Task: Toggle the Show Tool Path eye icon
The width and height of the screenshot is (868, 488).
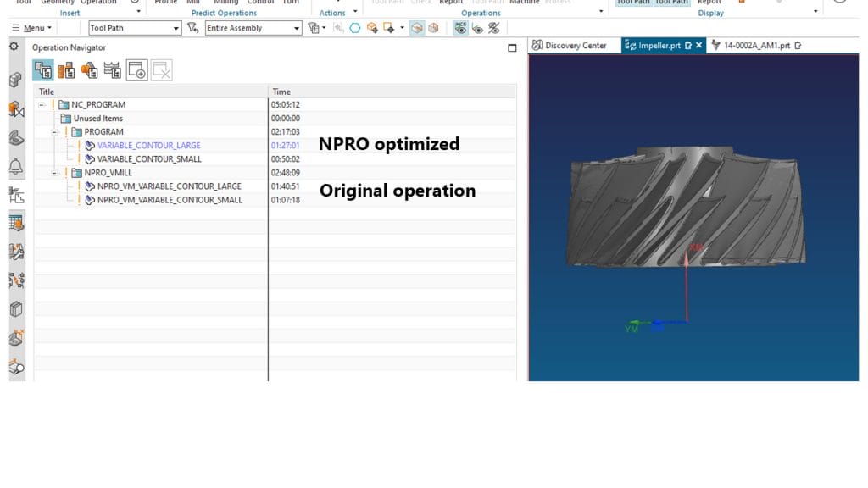Action: [476, 28]
